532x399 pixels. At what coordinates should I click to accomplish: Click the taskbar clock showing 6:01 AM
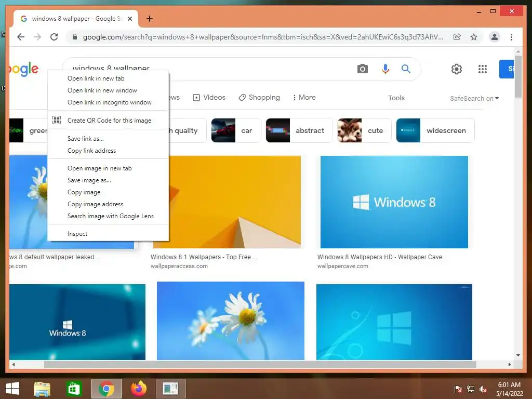click(509, 389)
